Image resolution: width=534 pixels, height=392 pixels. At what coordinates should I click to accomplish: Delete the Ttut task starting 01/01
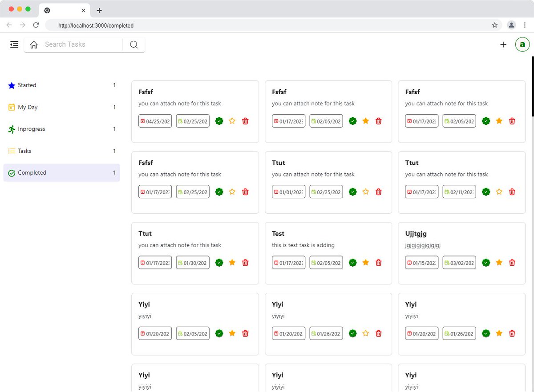tap(379, 192)
